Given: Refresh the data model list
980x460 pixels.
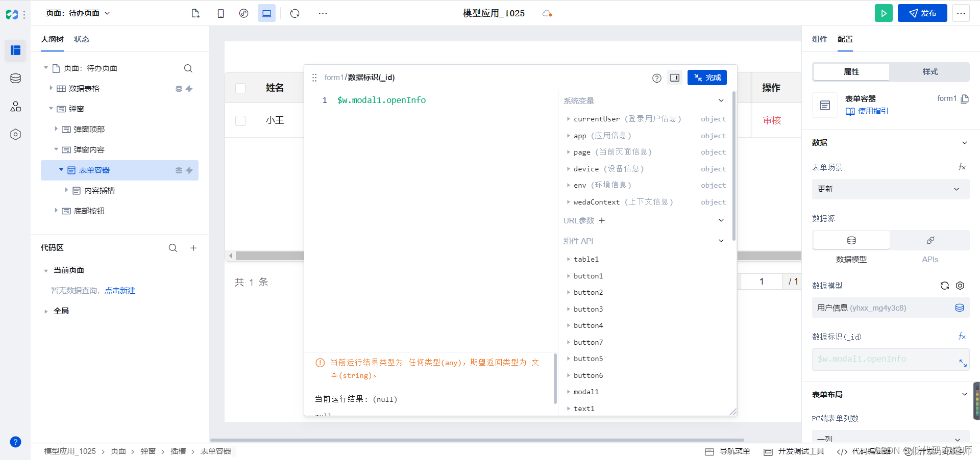Looking at the screenshot, I should [x=945, y=286].
